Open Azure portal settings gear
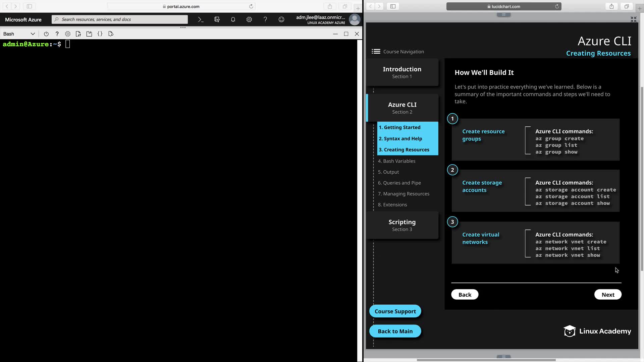 pos(249,19)
